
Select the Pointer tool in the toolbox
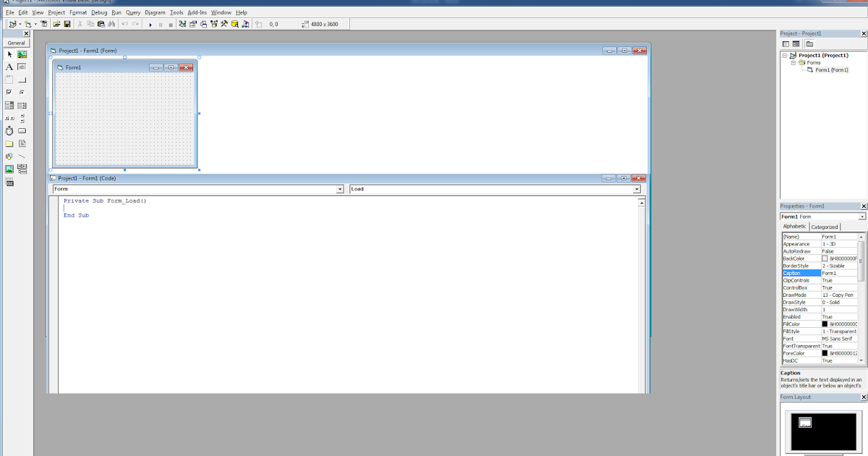(9, 54)
